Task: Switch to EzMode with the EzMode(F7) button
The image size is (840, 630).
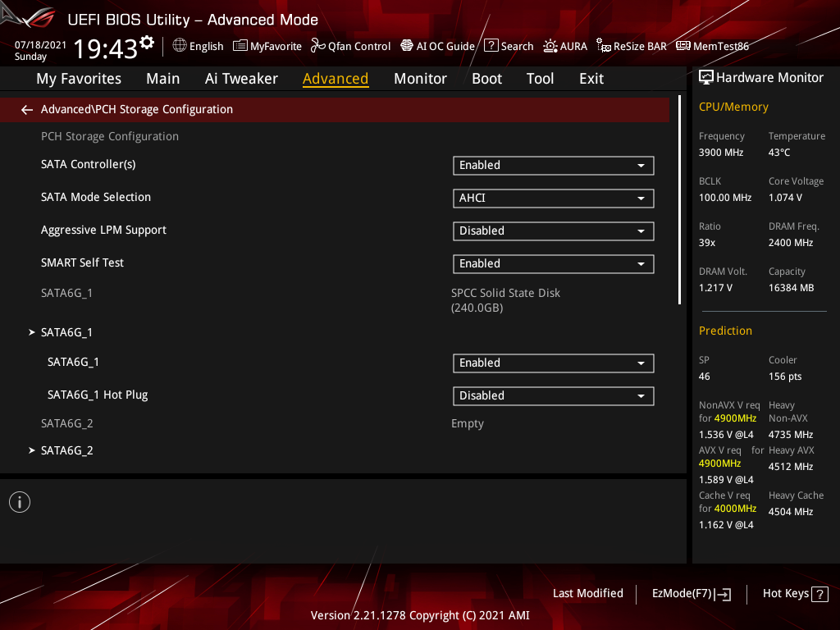Action: pyautogui.click(x=691, y=593)
